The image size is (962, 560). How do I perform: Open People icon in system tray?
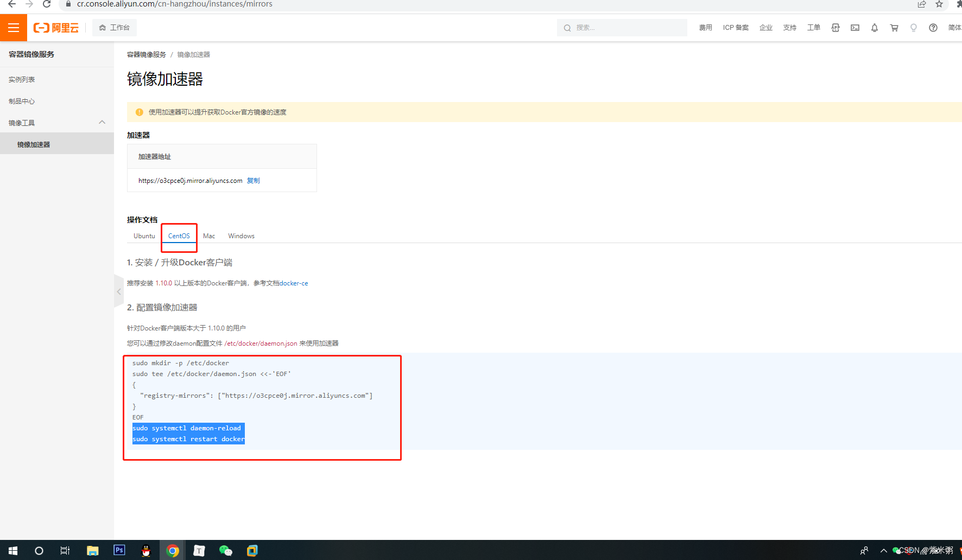[864, 551]
